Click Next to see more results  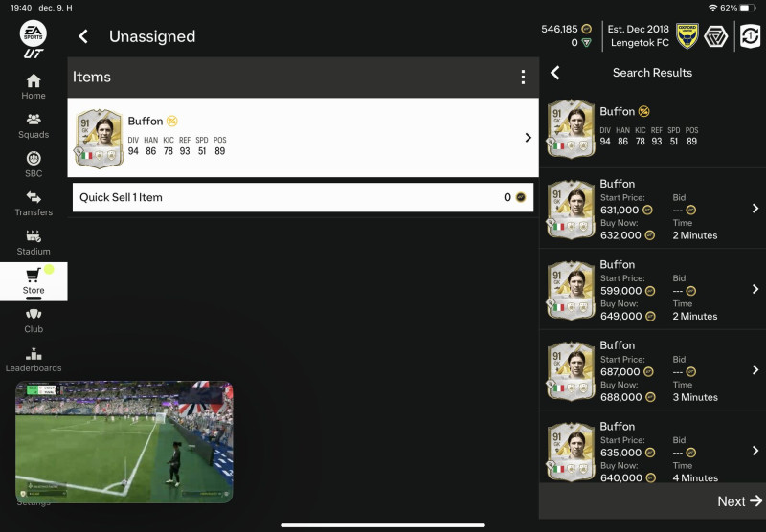(739, 500)
